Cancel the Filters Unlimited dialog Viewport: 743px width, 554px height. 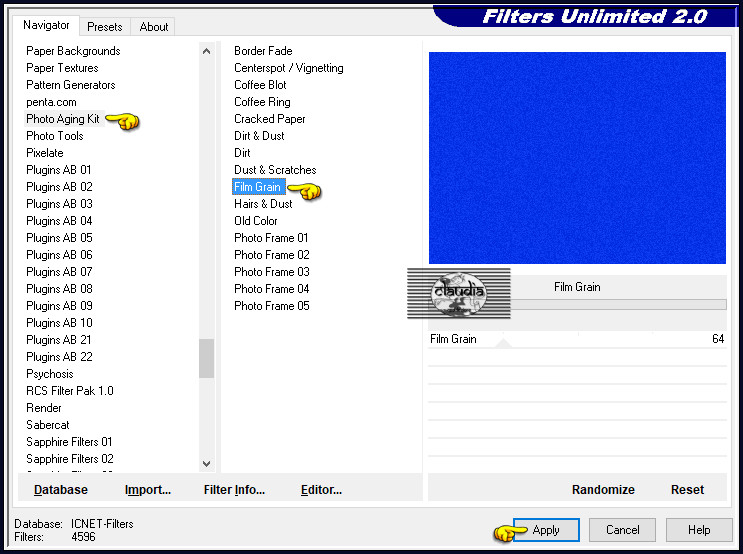tap(623, 530)
